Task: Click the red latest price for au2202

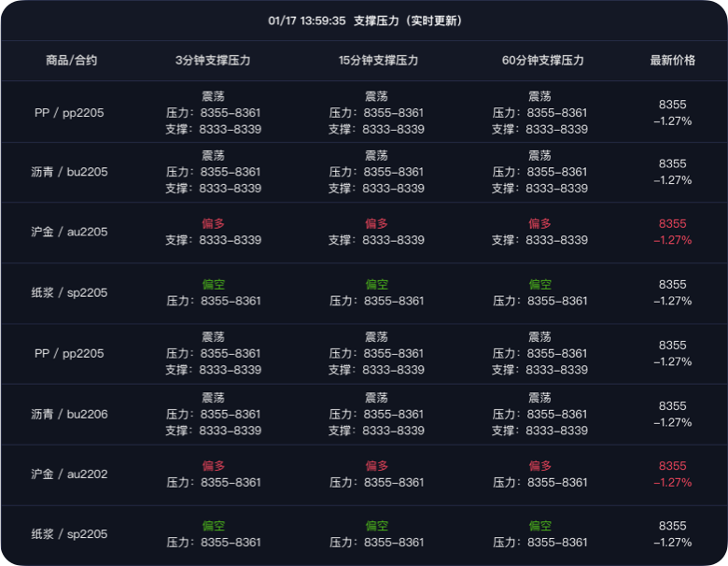Action: (x=672, y=466)
